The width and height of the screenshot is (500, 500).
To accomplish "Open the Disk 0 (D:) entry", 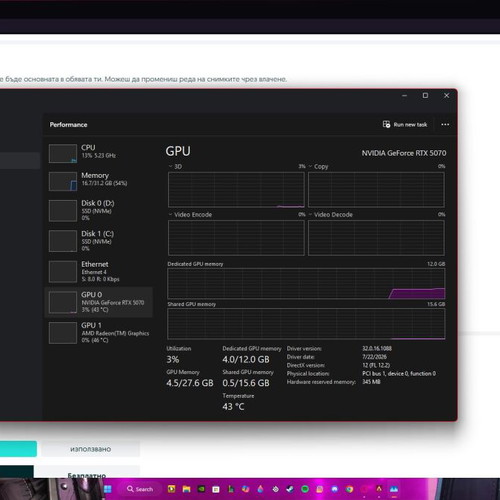I will point(98,210).
